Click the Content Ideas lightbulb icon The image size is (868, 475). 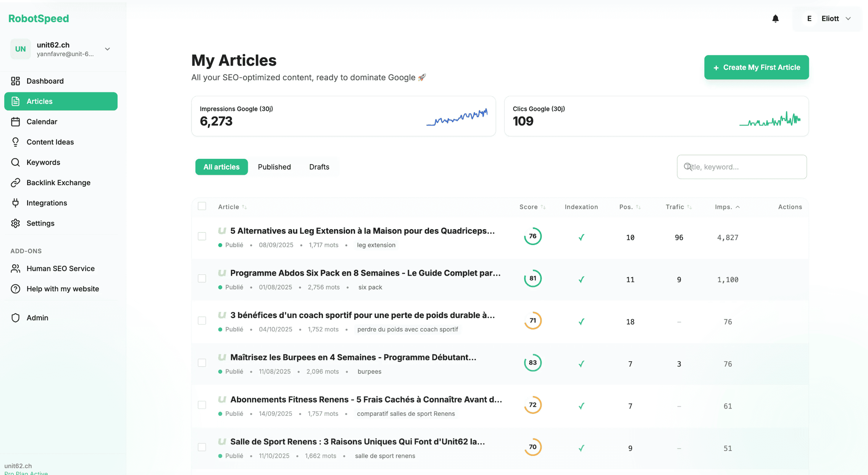(x=15, y=142)
